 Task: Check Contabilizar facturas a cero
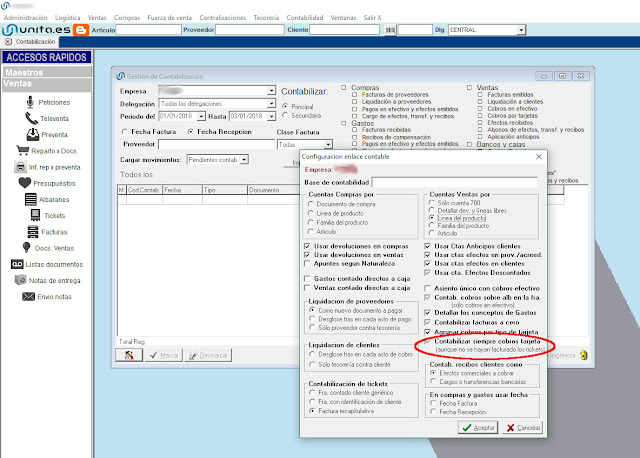428,321
